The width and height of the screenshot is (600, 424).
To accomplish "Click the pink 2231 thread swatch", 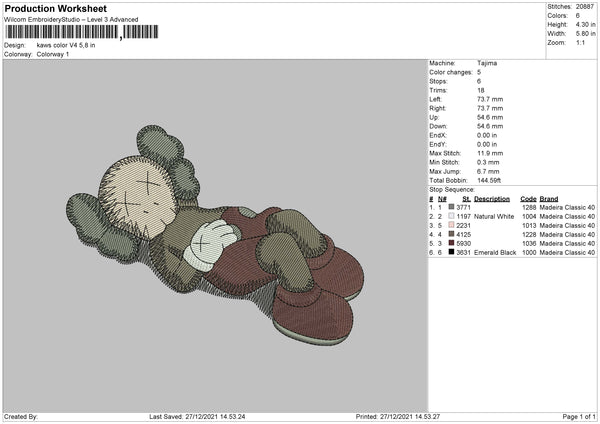I will tap(453, 225).
